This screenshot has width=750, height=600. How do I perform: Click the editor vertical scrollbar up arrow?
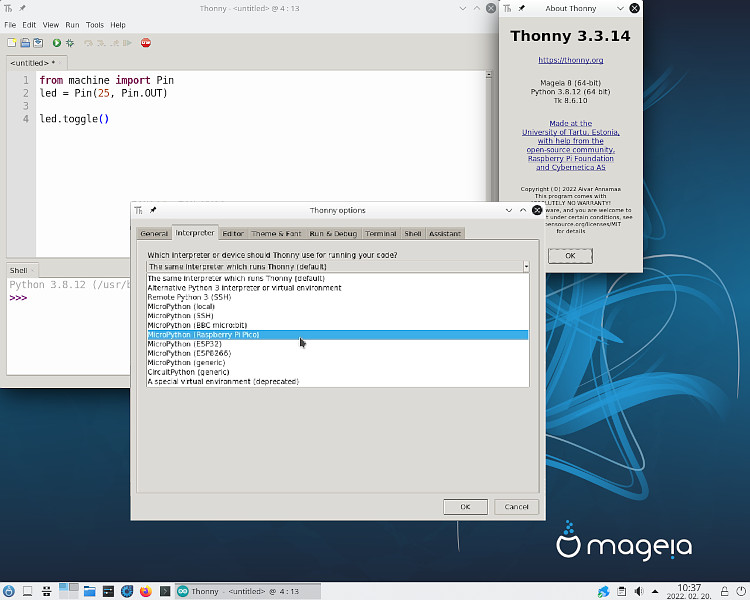(x=488, y=75)
